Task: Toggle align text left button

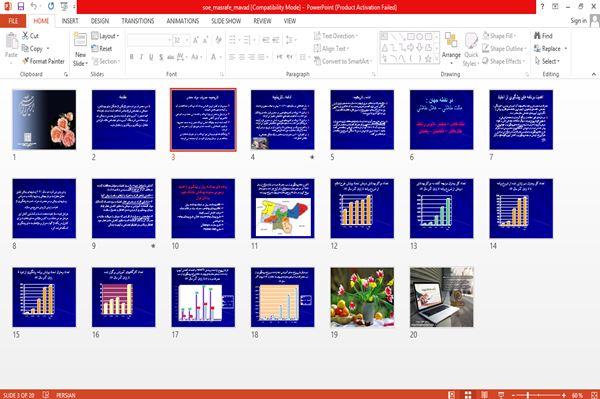Action: [x=232, y=57]
